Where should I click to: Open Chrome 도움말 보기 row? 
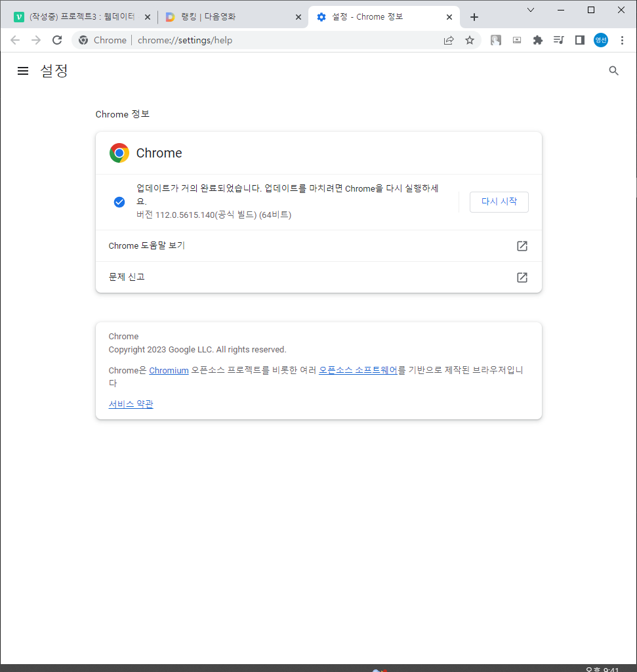click(x=319, y=246)
